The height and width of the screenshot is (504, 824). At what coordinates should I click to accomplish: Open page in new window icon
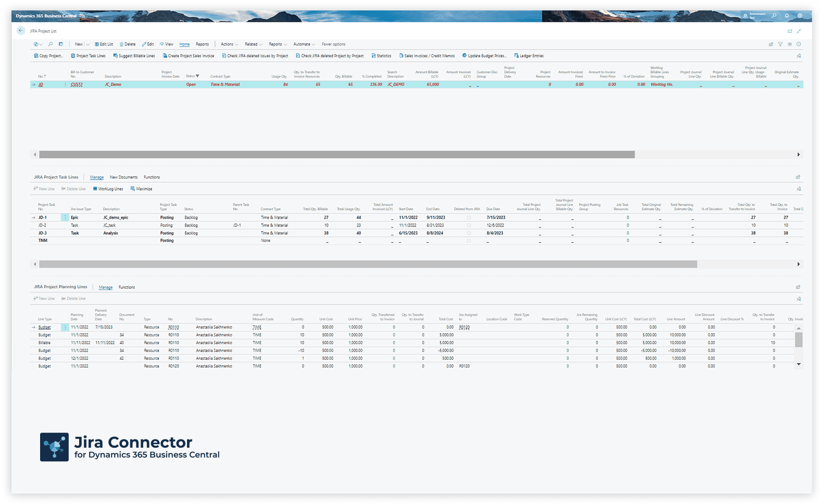click(790, 31)
